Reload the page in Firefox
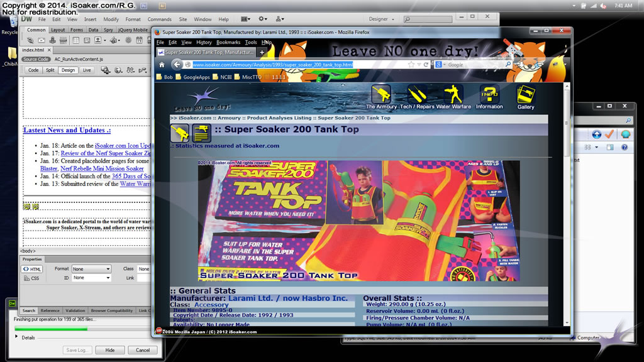 click(x=426, y=65)
